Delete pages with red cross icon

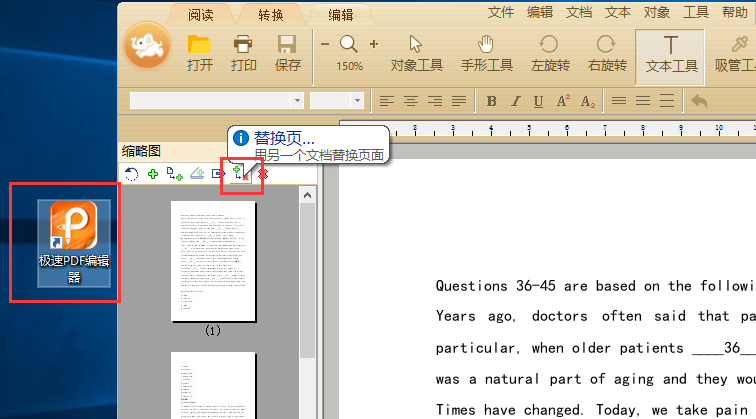pyautogui.click(x=263, y=174)
